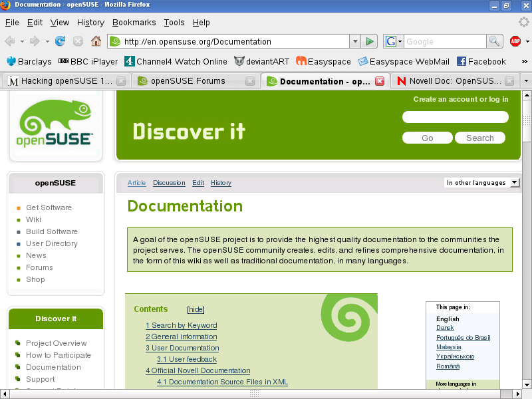Close the Documentation tab
Viewport: 532px width, 399px height.
click(x=380, y=81)
